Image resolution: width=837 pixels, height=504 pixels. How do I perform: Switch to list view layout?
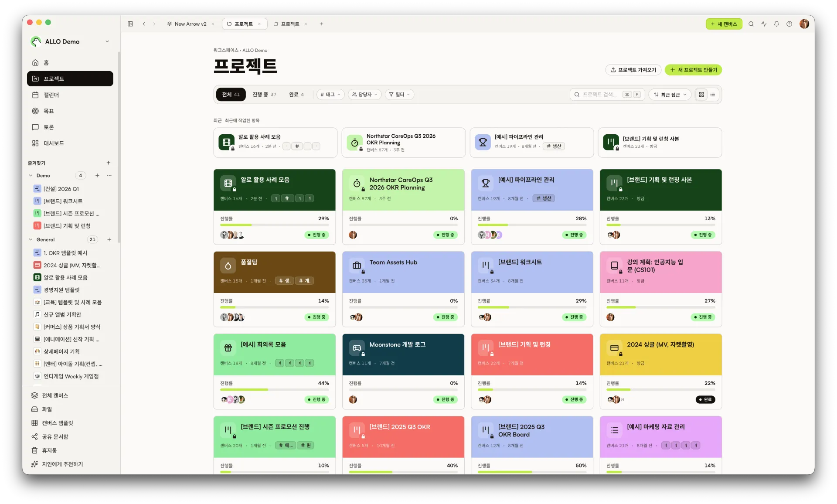click(x=713, y=95)
